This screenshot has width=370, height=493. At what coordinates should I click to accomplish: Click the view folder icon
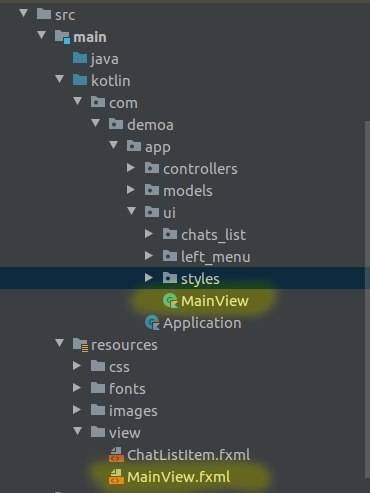tap(98, 432)
